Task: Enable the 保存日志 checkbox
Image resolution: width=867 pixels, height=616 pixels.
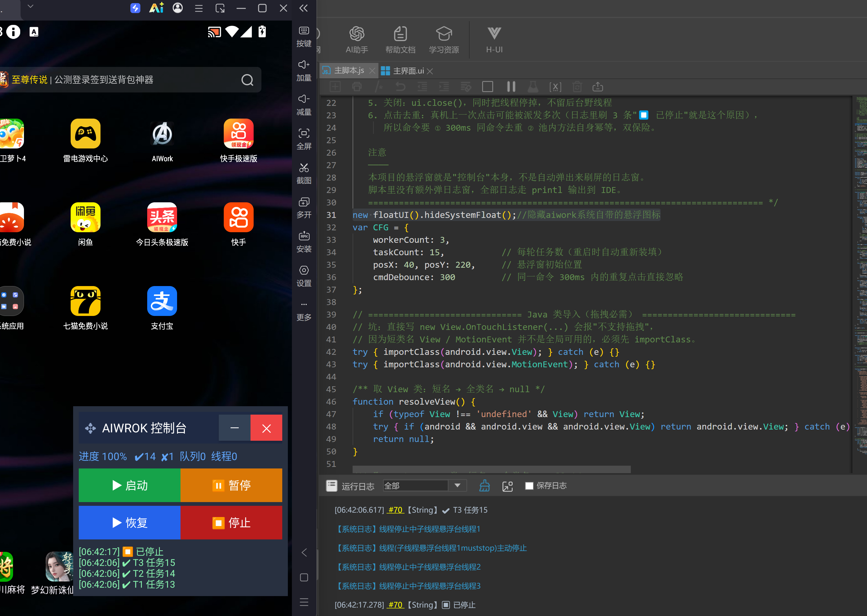Action: tap(529, 486)
